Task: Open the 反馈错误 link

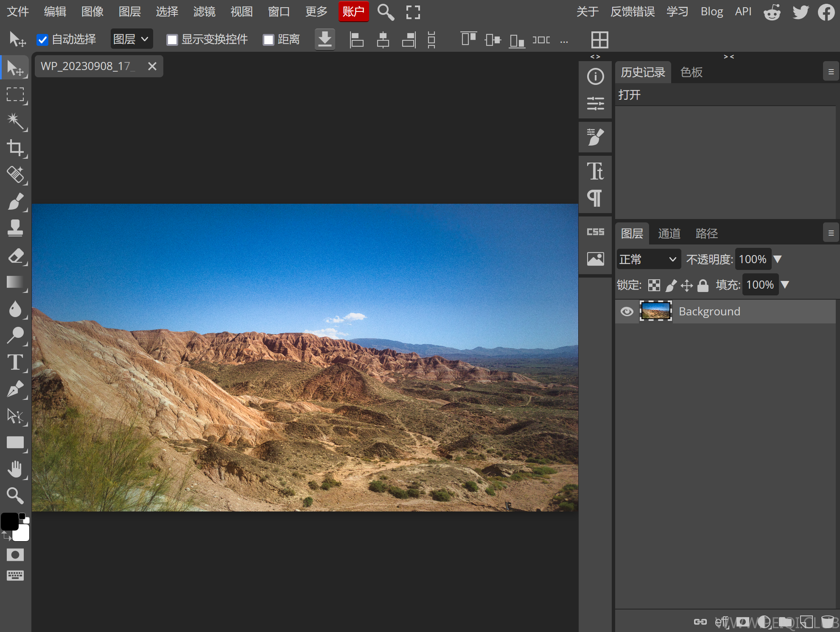Action: tap(632, 12)
